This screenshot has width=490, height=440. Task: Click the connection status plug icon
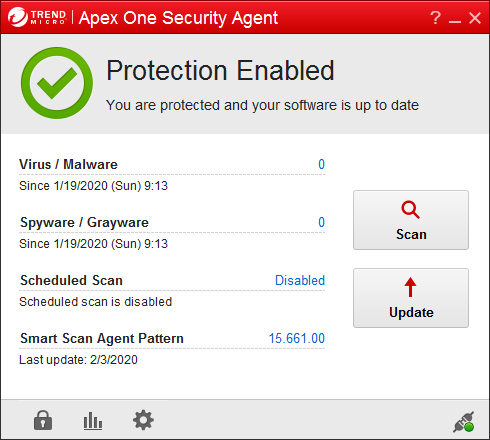click(464, 422)
